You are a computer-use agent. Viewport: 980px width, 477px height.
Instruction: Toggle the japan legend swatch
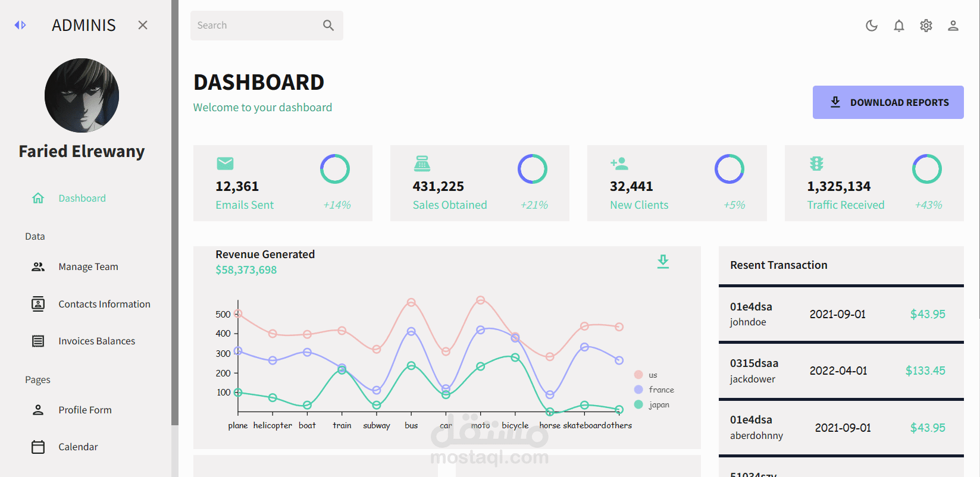[638, 404]
